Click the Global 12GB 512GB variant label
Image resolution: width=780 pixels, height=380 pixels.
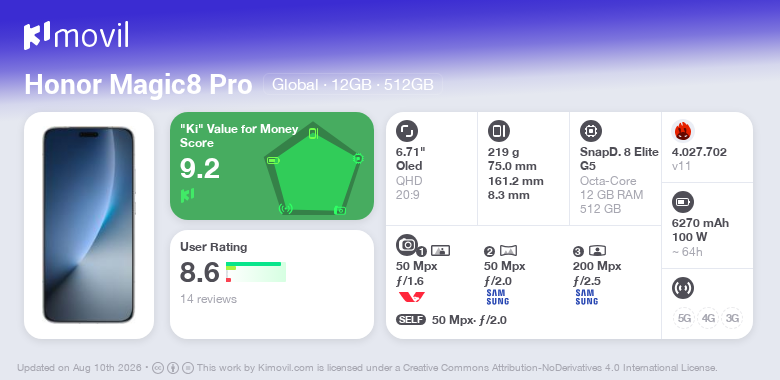click(x=353, y=85)
